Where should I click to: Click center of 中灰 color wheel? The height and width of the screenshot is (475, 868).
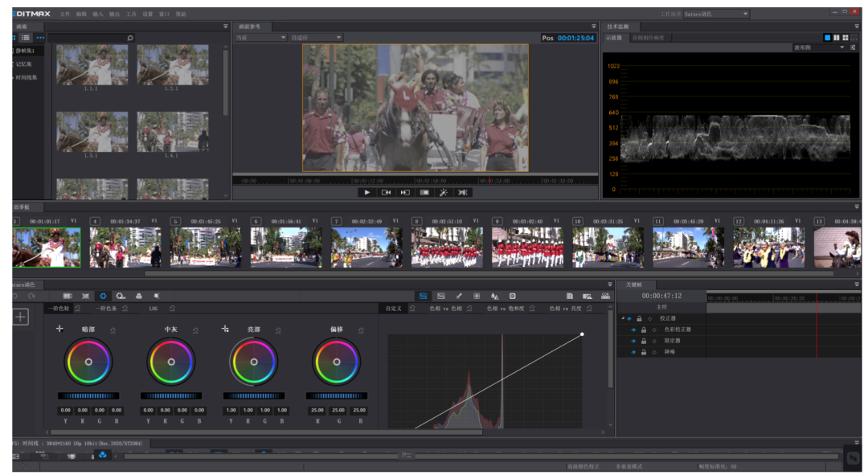(171, 362)
